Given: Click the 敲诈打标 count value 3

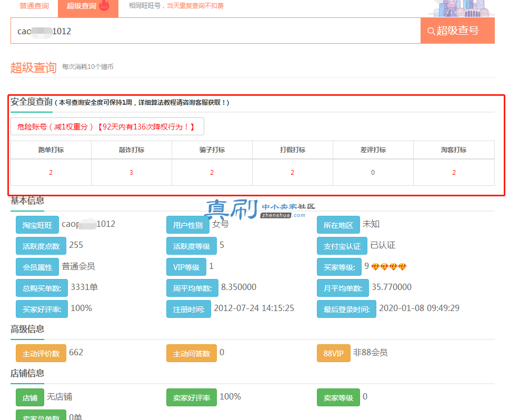Looking at the screenshot, I should pyautogui.click(x=132, y=173).
